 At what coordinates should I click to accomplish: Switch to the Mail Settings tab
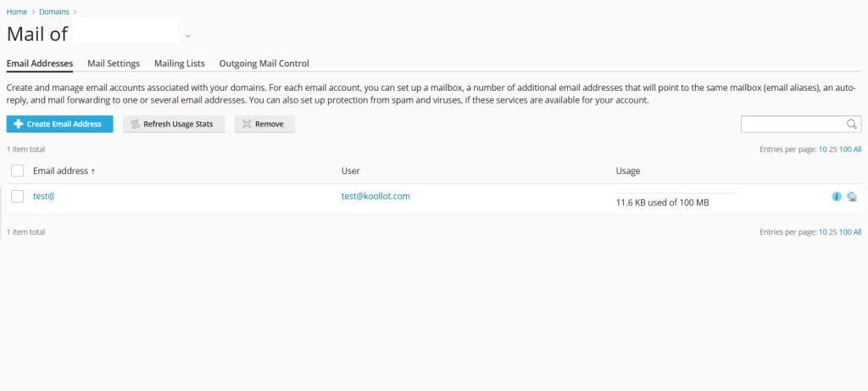(x=114, y=64)
